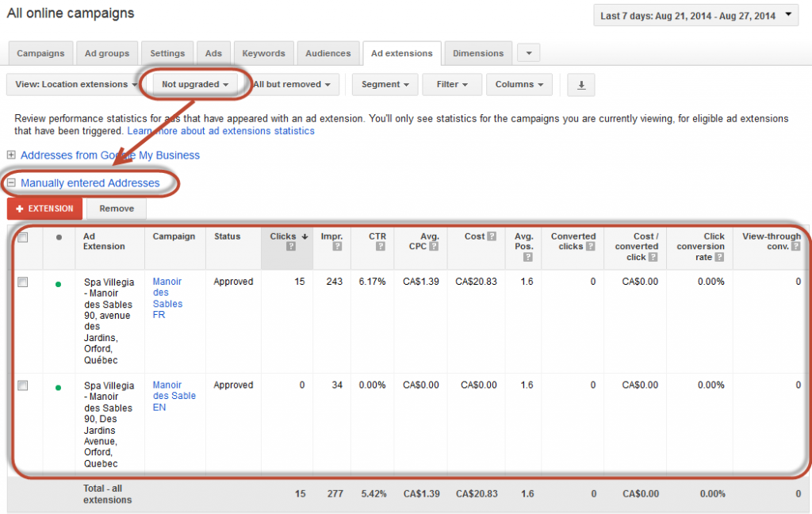Click the help icon next to CTR header
Viewport: 812px width, 514px height.
[381, 247]
